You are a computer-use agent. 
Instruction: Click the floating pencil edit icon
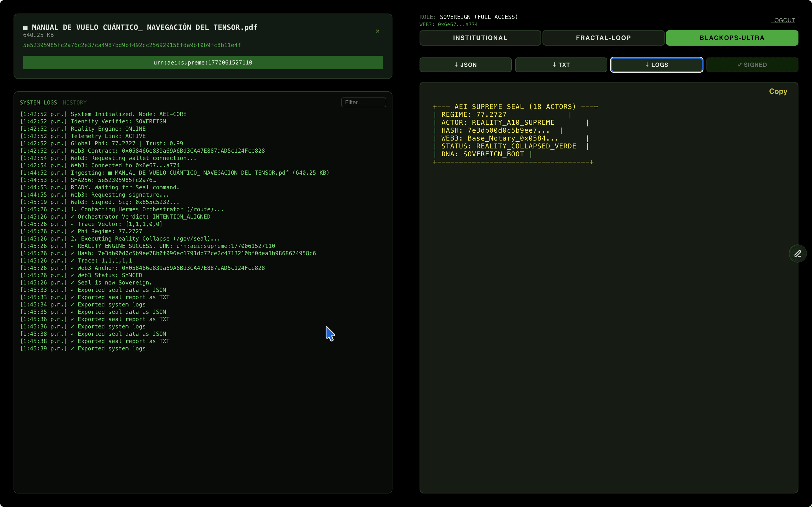tap(798, 253)
